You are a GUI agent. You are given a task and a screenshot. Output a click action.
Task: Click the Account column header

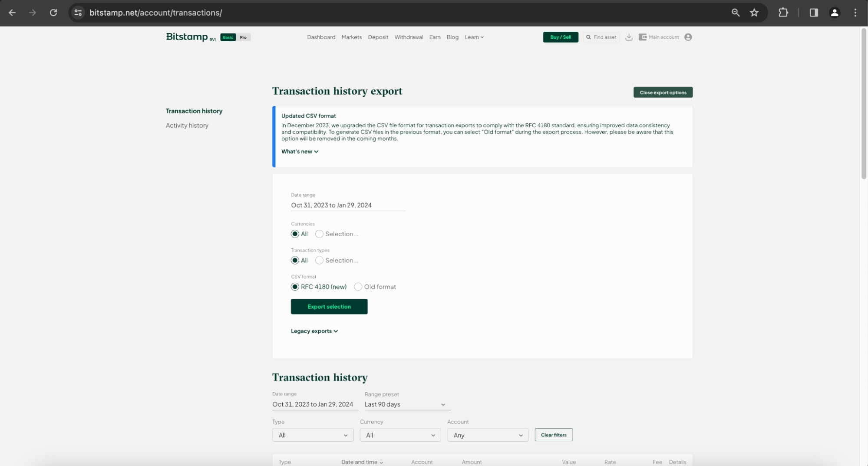422,462
